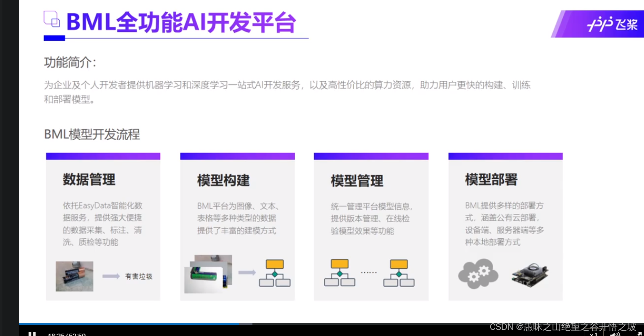Click the intro paragraph starting 为企业及个人开发者
This screenshot has height=336, width=644.
[x=287, y=92]
